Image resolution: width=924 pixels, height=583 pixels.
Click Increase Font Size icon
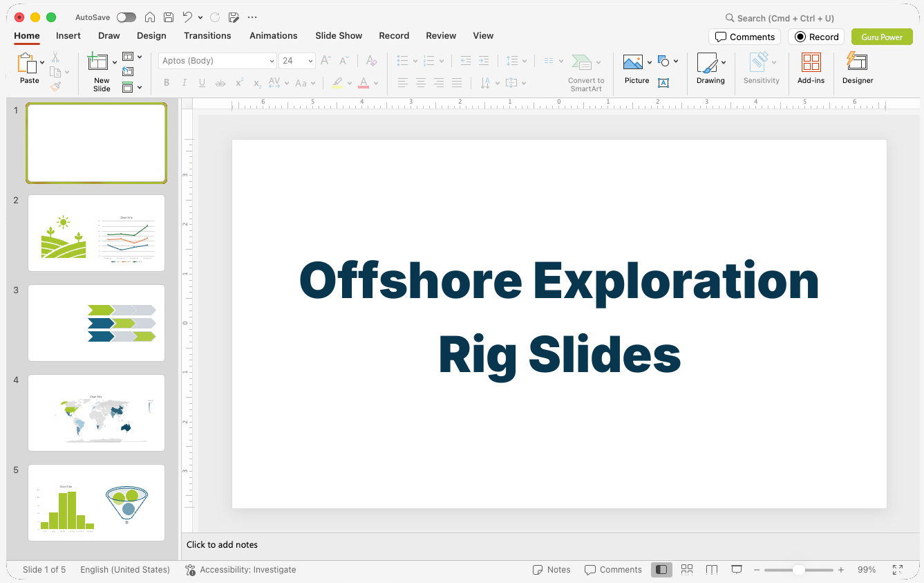tap(326, 61)
